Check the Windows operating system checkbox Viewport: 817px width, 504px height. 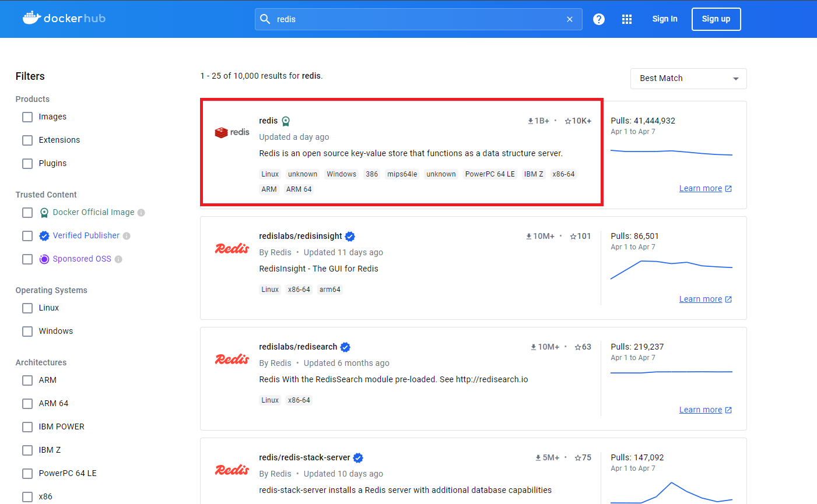[x=27, y=332]
